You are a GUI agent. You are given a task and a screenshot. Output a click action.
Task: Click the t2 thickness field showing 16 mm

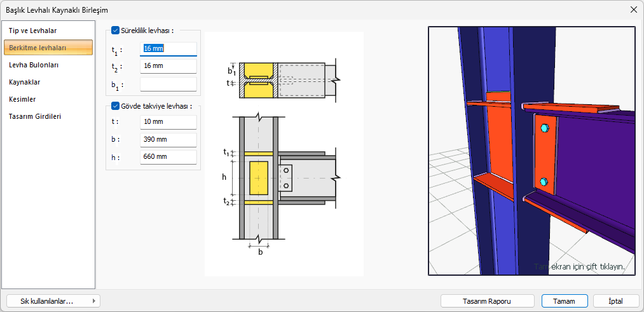(168, 66)
